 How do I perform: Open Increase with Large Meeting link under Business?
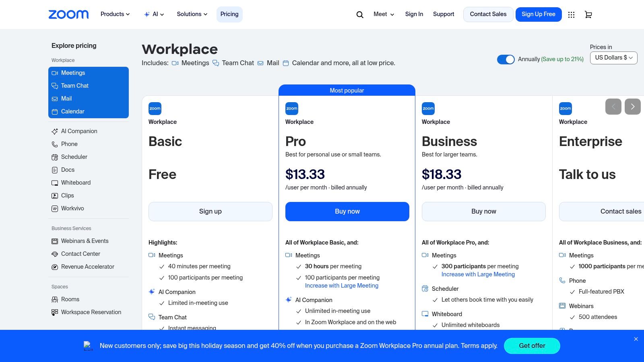(478, 274)
